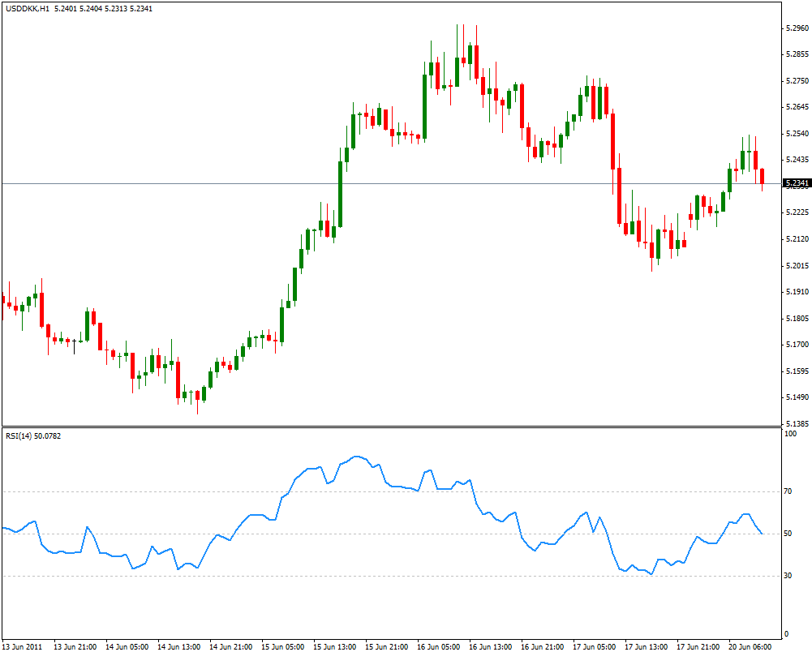Screen dimensions: 812x652
Task: Click the RSI(14) 50.0782 indicator label
Action: tap(33, 436)
